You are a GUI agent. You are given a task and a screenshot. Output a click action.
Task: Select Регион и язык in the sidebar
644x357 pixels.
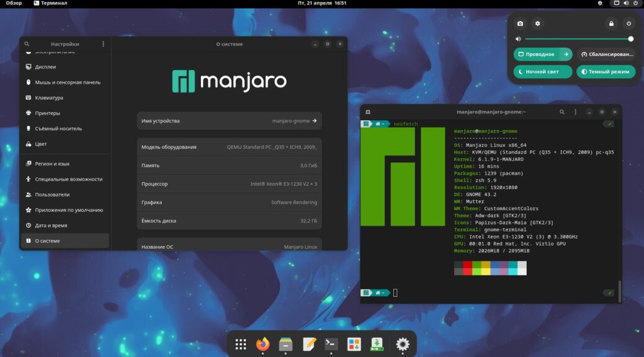[x=52, y=164]
